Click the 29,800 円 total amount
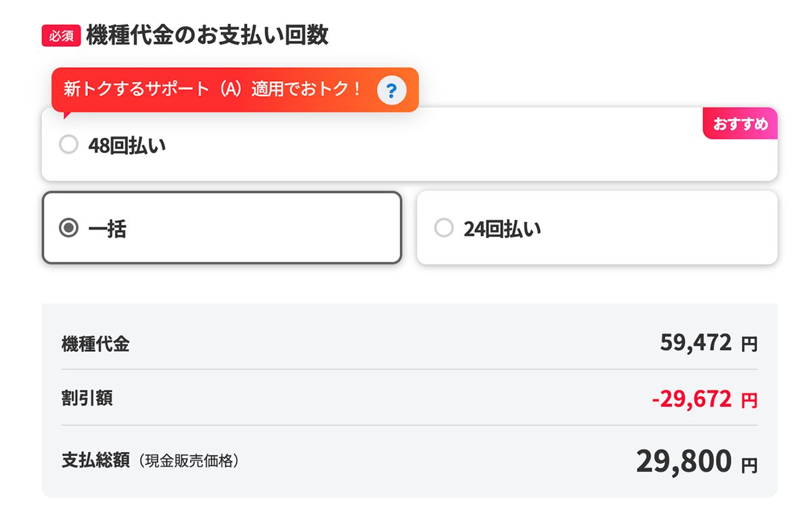Viewport: 812px width, 519px height. (x=683, y=461)
